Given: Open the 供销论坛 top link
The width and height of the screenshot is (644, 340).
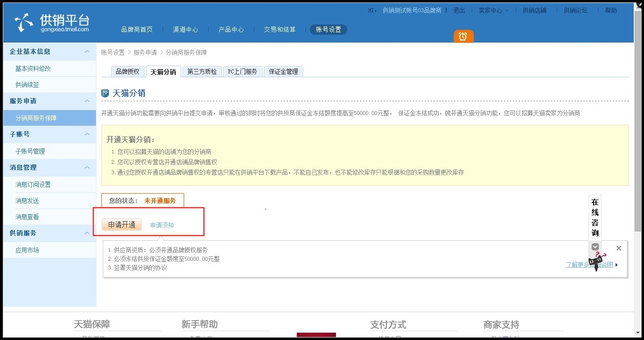Looking at the screenshot, I should click(x=575, y=10).
